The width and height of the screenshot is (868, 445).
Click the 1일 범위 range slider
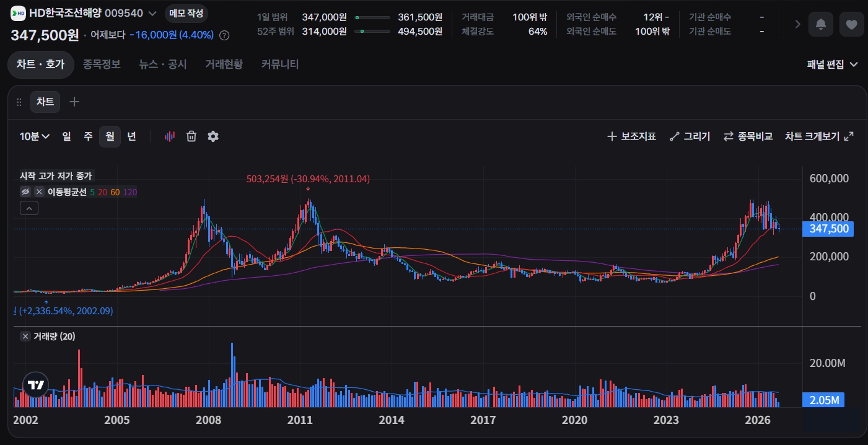[372, 17]
